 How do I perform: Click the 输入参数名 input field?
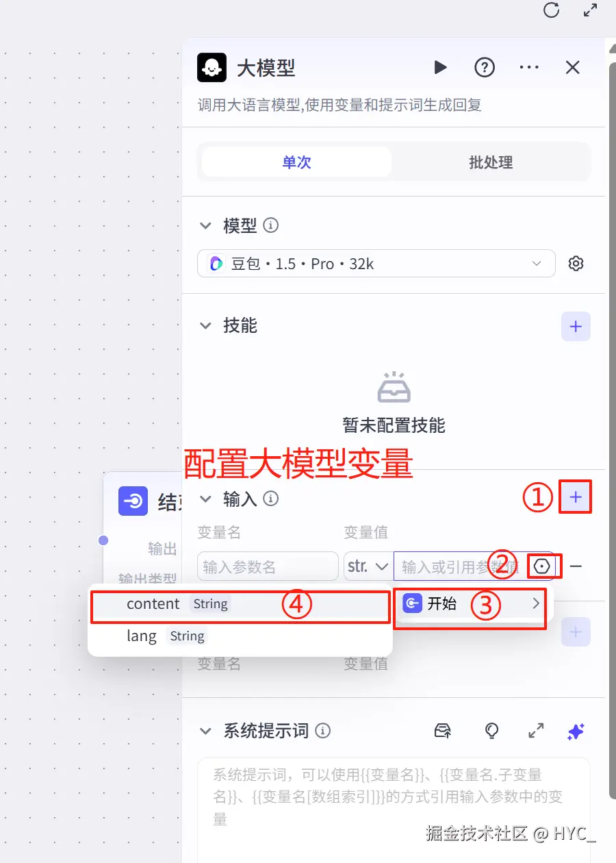[268, 566]
